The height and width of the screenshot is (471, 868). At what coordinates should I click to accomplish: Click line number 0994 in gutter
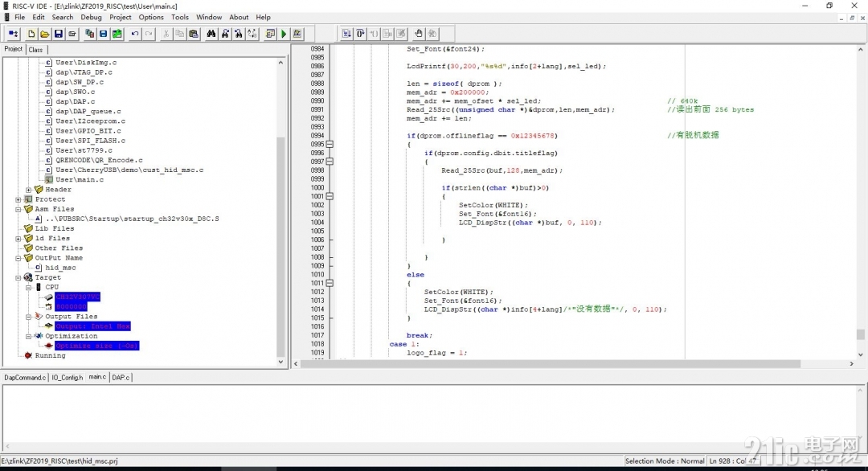(x=317, y=136)
